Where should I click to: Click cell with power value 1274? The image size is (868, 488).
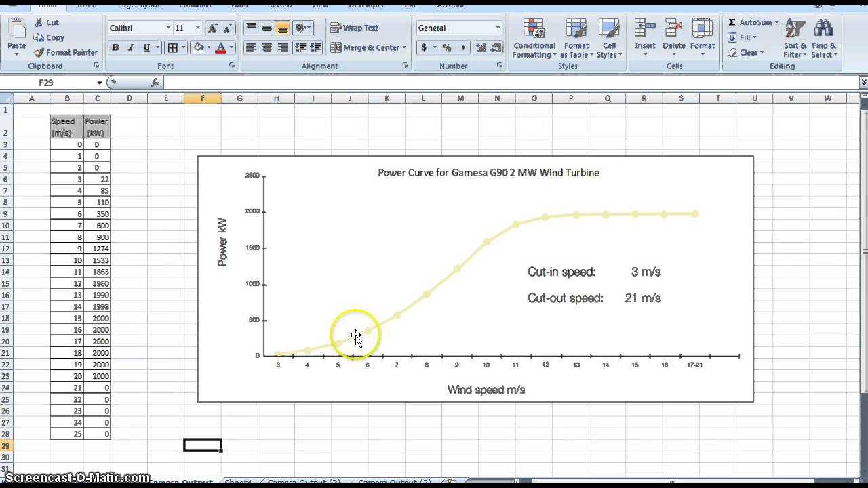click(97, 249)
